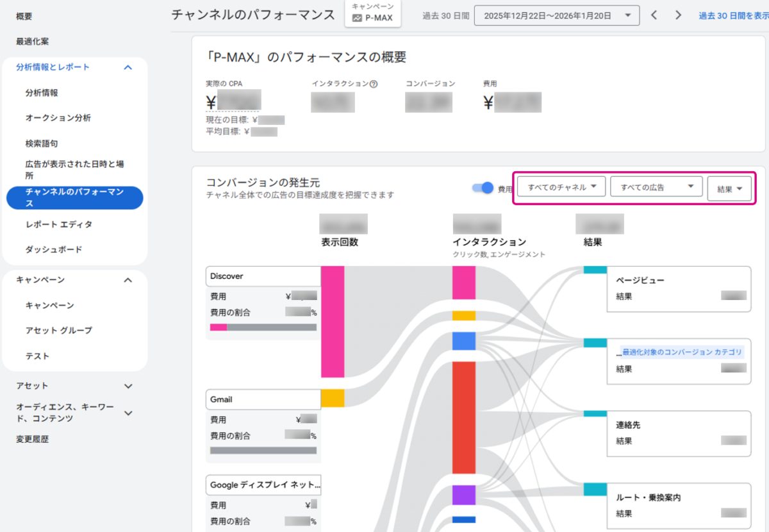Click the 過去 30 日間を表示 link
The height and width of the screenshot is (532, 769).
point(733,15)
